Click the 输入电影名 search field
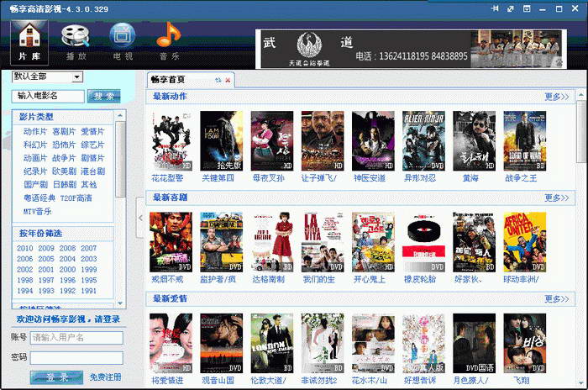 point(48,96)
